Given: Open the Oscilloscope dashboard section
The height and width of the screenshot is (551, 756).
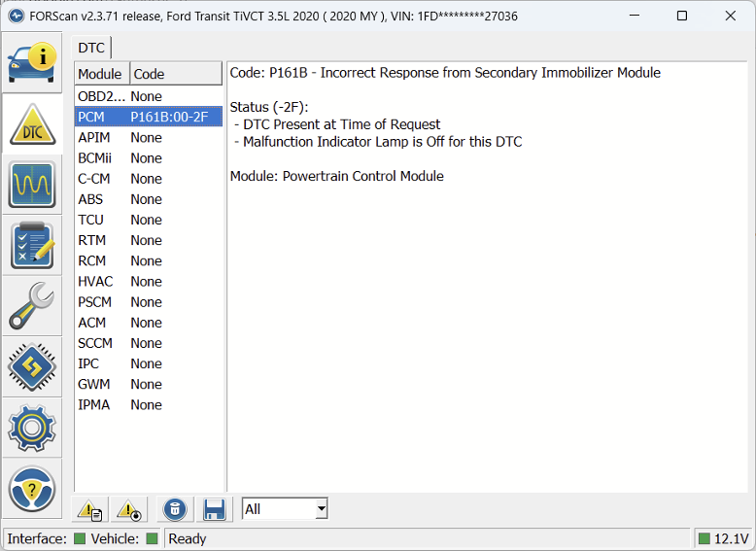Looking at the screenshot, I should click(x=32, y=185).
